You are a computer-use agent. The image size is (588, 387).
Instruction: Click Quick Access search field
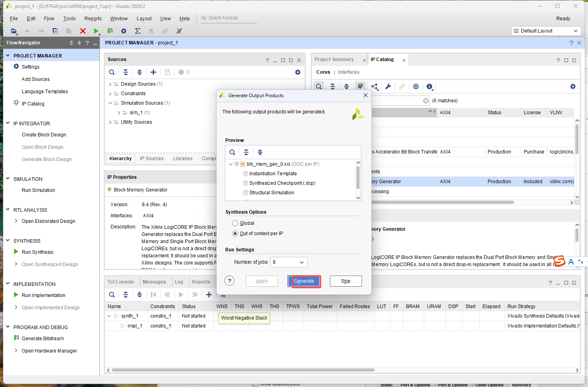click(229, 18)
